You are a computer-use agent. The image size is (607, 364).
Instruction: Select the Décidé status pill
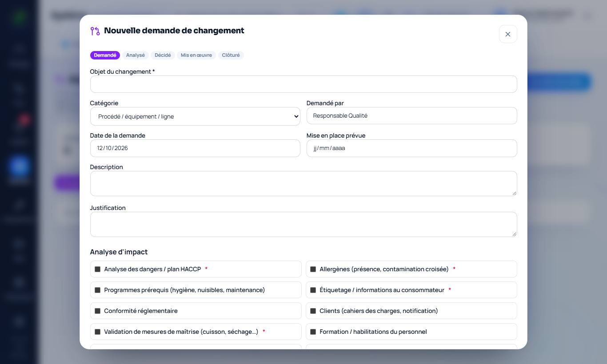click(x=163, y=55)
